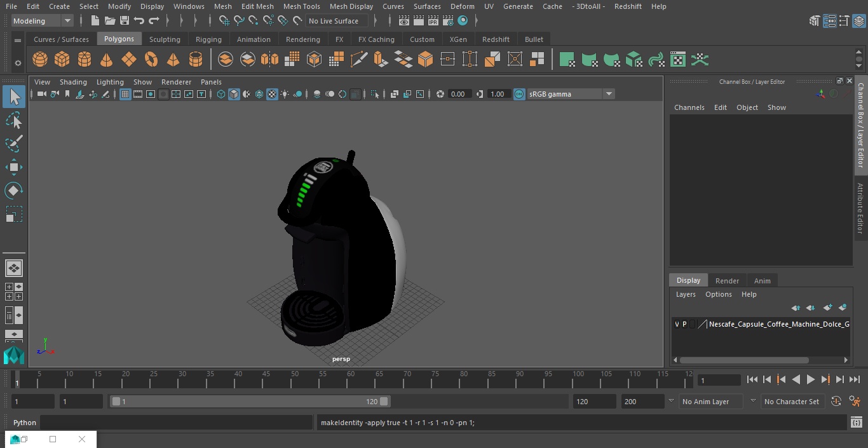
Task: Open the viewport Shading menu
Action: pos(73,82)
